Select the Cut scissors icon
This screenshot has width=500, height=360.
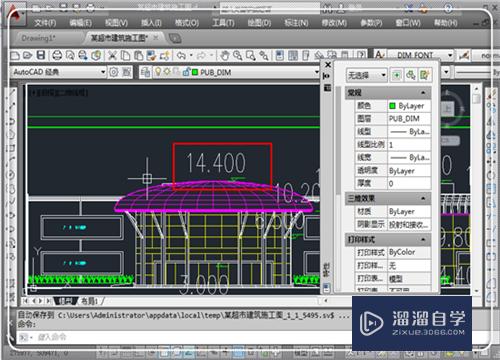click(112, 55)
